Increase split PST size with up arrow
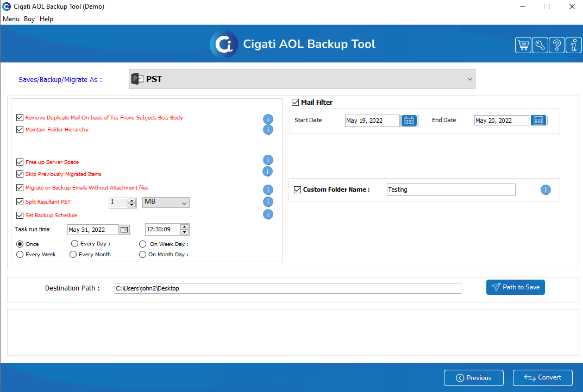Screen dimensions: 583x392 pyautogui.click(x=132, y=200)
